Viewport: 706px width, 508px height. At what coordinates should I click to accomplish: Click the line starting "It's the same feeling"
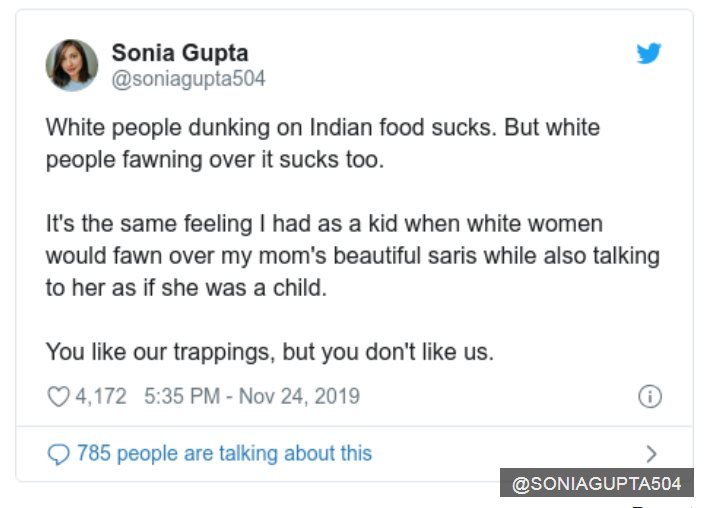324,225
